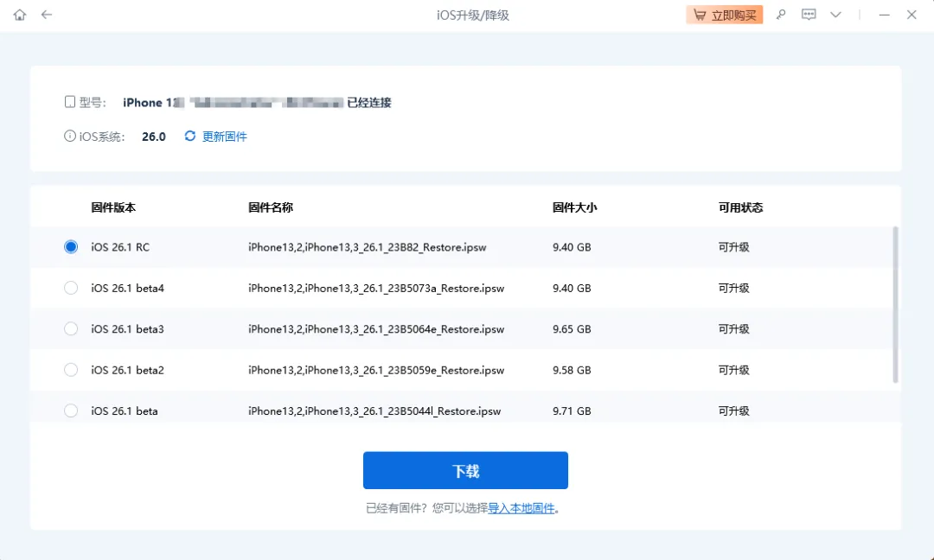Click the back arrow icon
This screenshot has height=560, width=934.
coord(47,15)
